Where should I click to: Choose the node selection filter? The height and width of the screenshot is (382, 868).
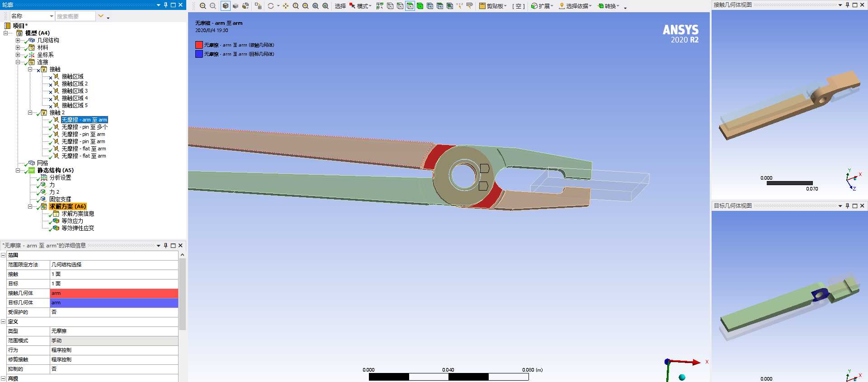click(x=430, y=6)
